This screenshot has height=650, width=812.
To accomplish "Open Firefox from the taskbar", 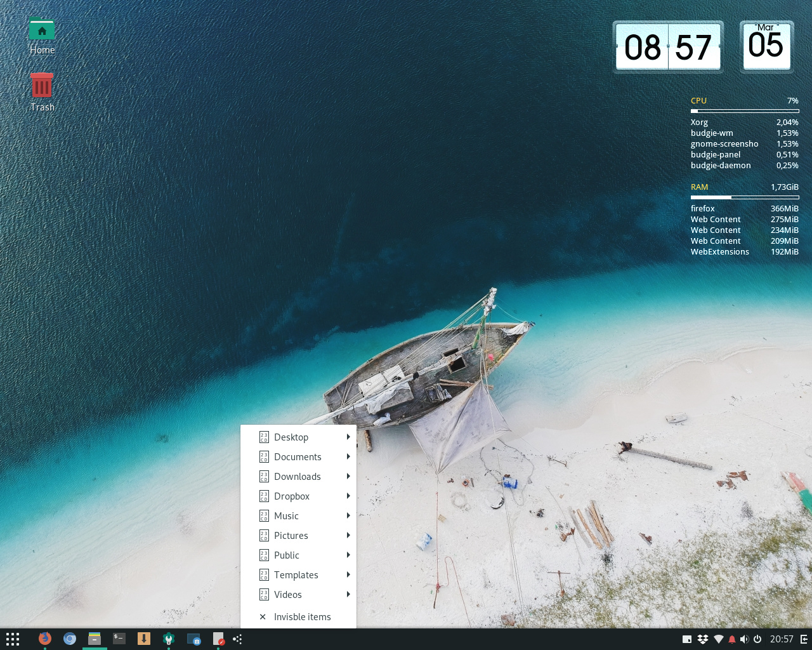I will tap(44, 639).
